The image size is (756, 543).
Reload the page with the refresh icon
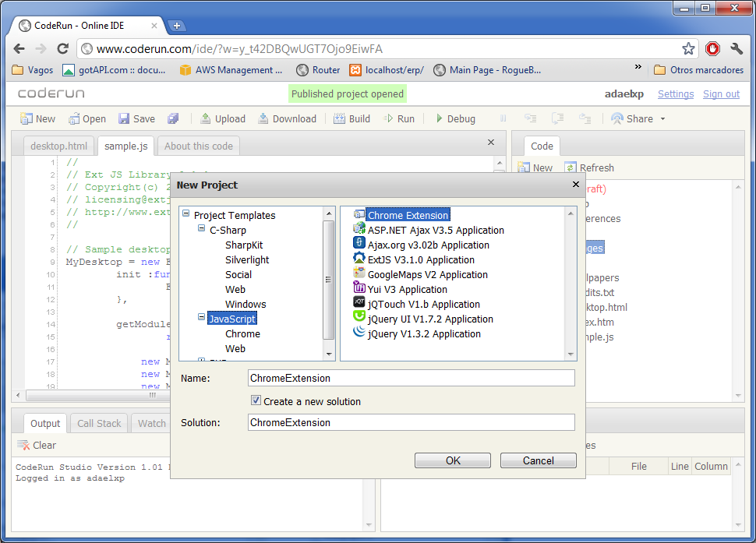[62, 48]
